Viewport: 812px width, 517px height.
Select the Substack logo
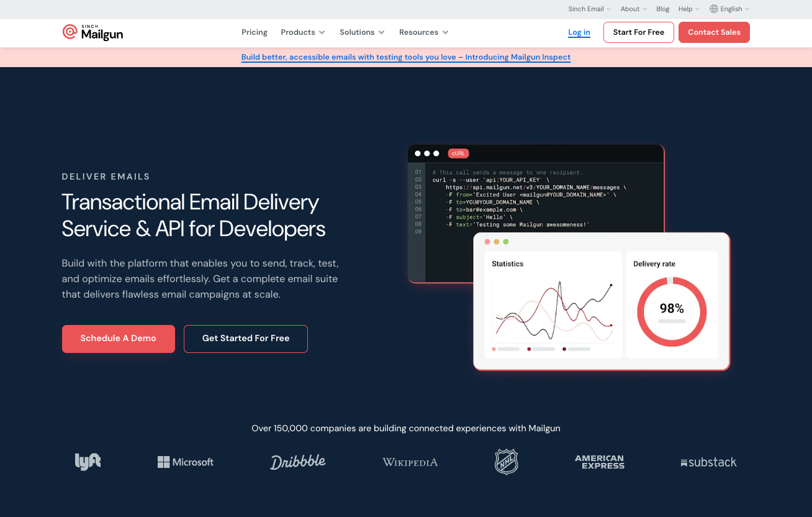pyautogui.click(x=708, y=462)
